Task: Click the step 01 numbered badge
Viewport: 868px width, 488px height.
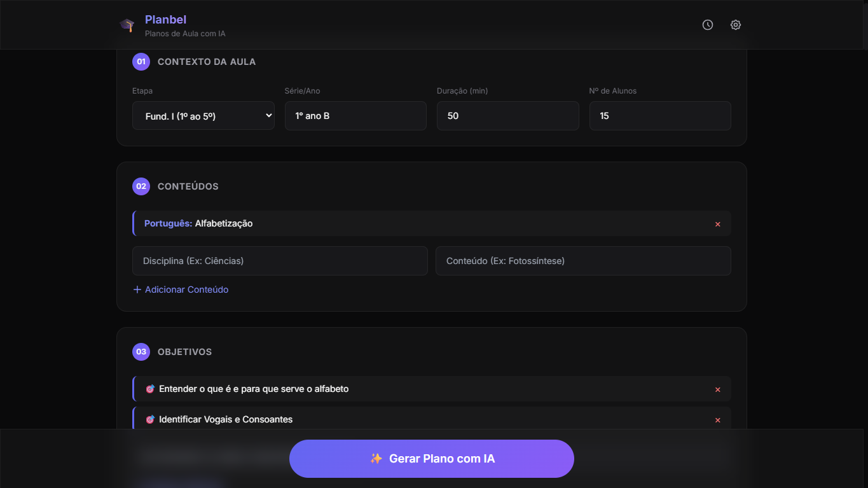Action: [x=141, y=62]
